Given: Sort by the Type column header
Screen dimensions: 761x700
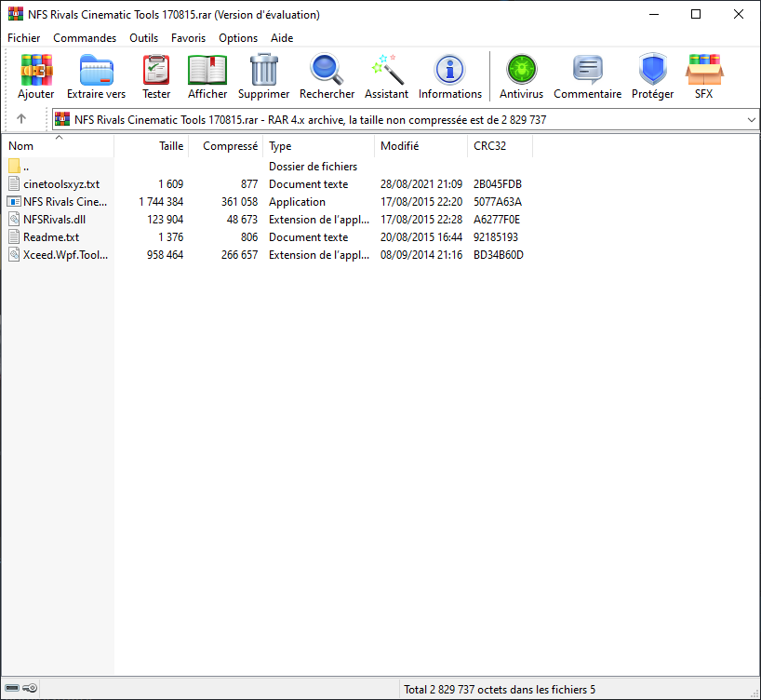Looking at the screenshot, I should [x=319, y=146].
